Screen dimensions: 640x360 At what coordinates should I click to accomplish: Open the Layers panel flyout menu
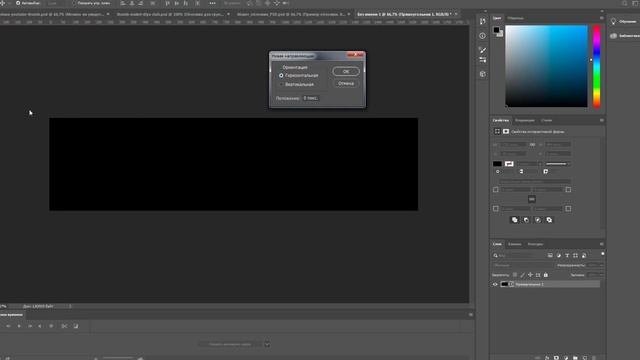602,244
